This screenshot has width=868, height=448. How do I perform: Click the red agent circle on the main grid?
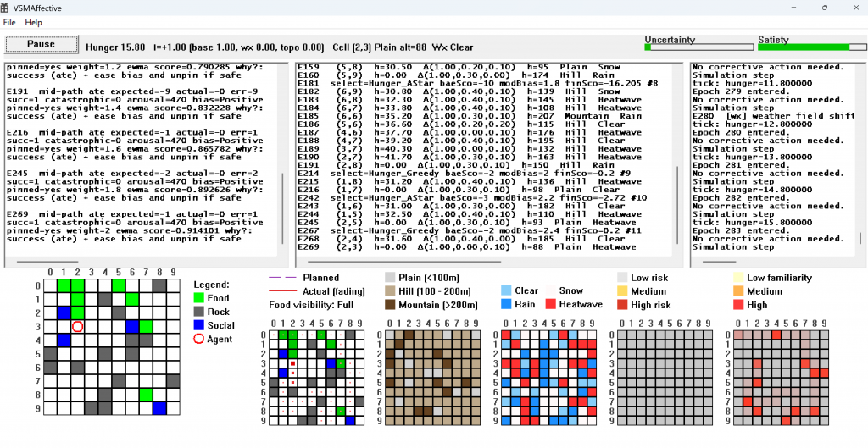point(77,326)
